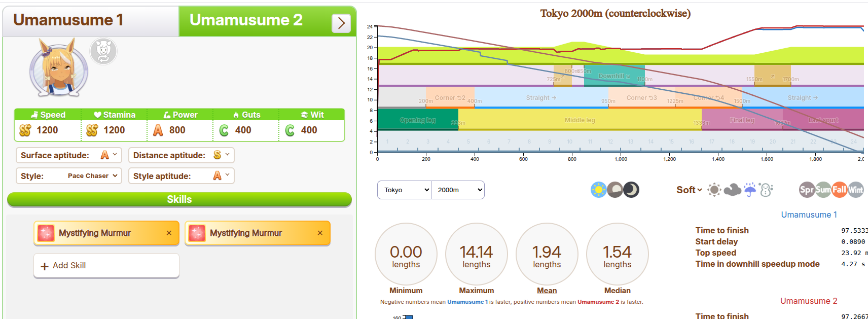Image resolution: width=868 pixels, height=319 pixels.
Task: Select the Minimum 0.00 lengths circle
Action: pos(406,254)
